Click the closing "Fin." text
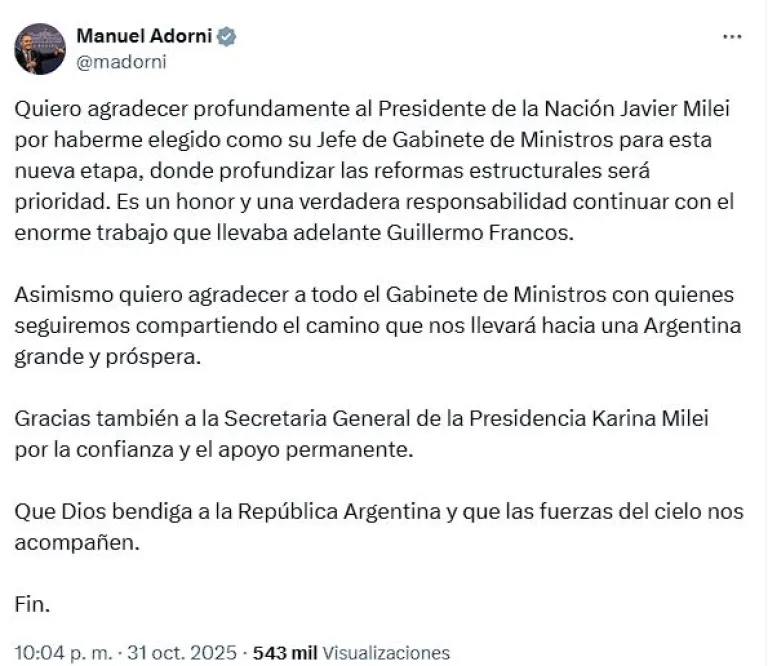This screenshot has height=666, width=768. point(33,605)
